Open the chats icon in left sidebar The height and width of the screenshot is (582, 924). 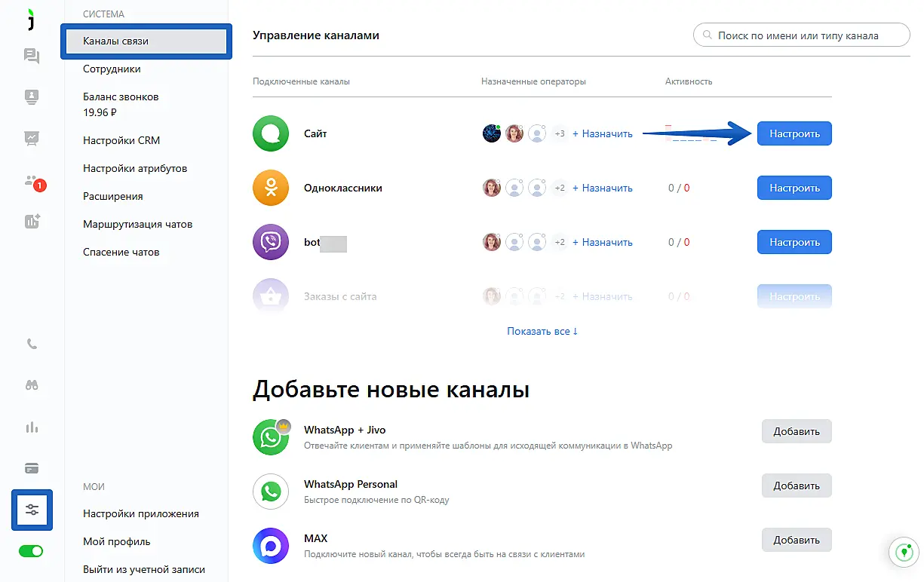pos(32,56)
